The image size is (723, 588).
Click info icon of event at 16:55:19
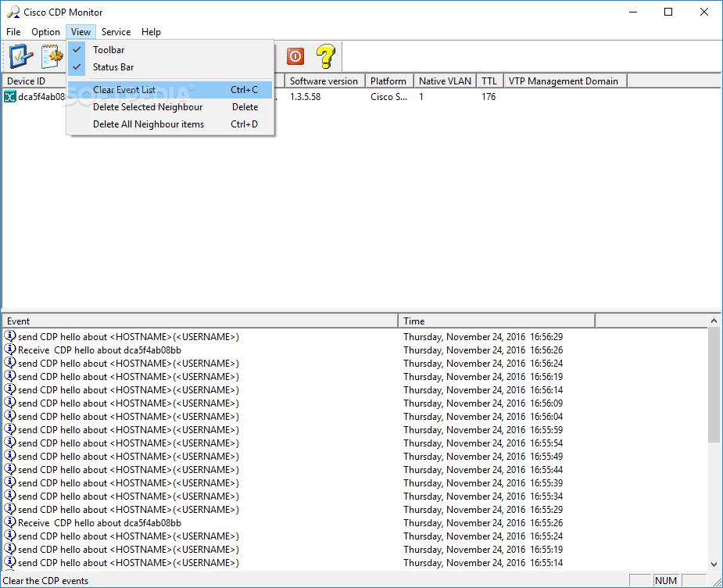[10, 549]
